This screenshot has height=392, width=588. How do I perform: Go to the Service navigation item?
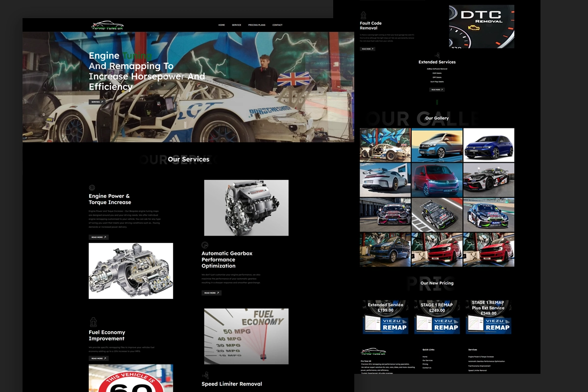(236, 25)
